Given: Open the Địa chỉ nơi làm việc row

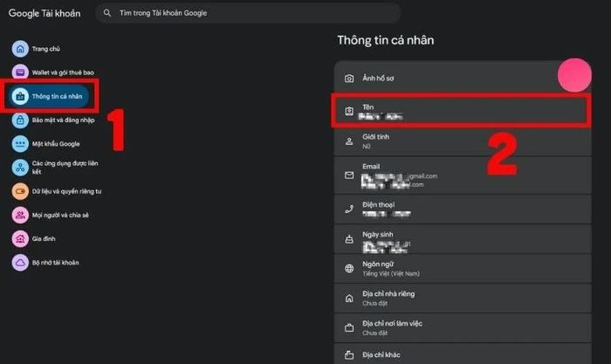Looking at the screenshot, I should pyautogui.click(x=463, y=328).
